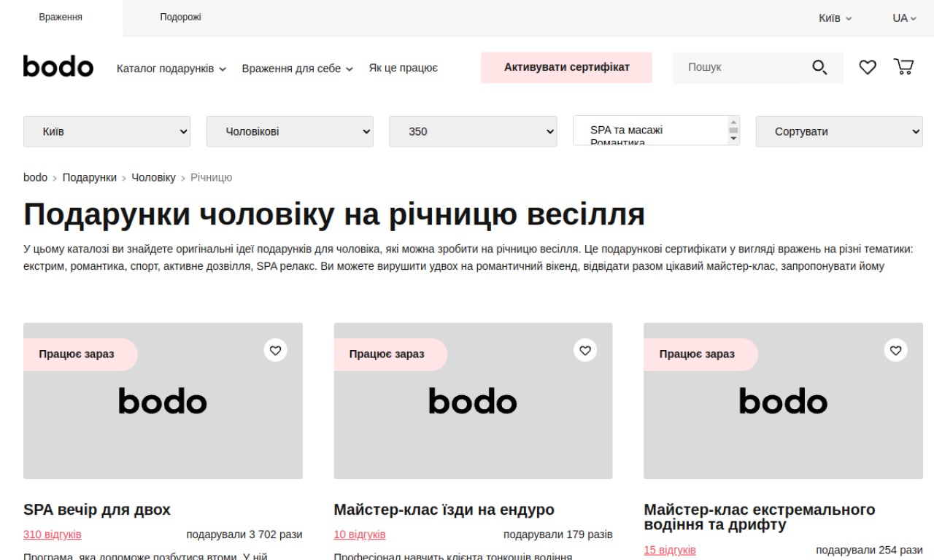This screenshot has height=560, width=934.
Task: Open the wishlist heart icon in the header
Action: pyautogui.click(x=867, y=67)
